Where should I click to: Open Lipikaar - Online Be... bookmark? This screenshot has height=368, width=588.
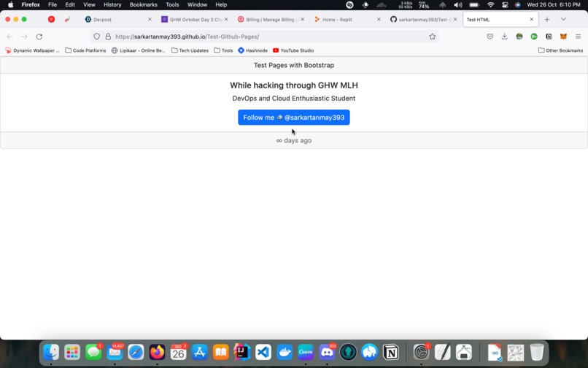pyautogui.click(x=139, y=50)
